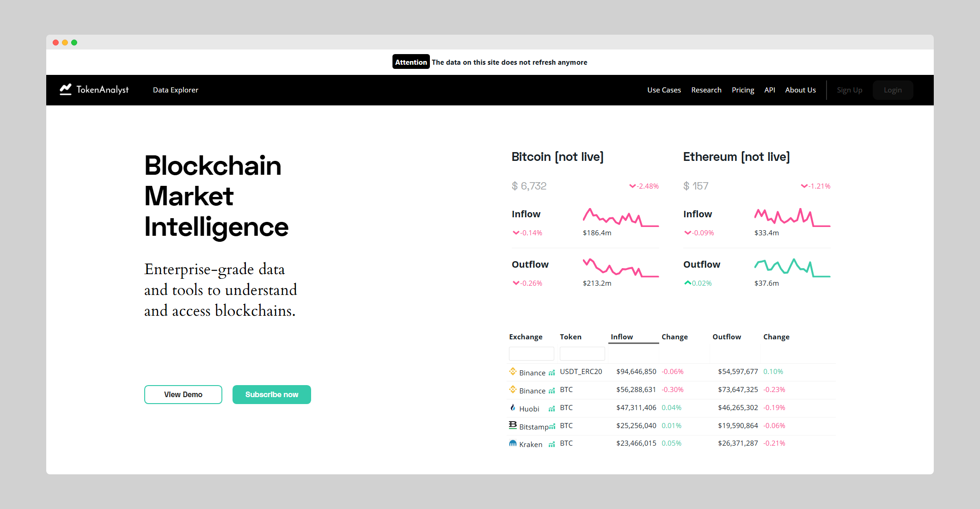Click the Token filter input field
The width and height of the screenshot is (980, 509).
582,354
